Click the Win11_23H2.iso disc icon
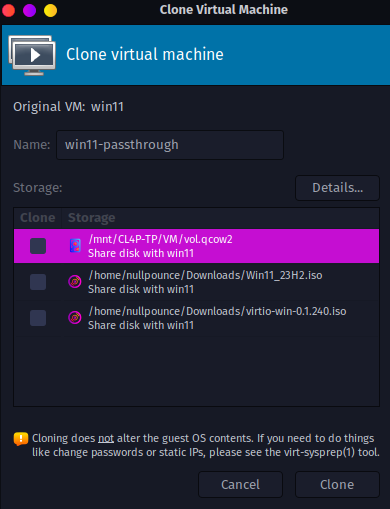Image resolution: width=390 pixels, height=509 pixels. click(x=75, y=282)
